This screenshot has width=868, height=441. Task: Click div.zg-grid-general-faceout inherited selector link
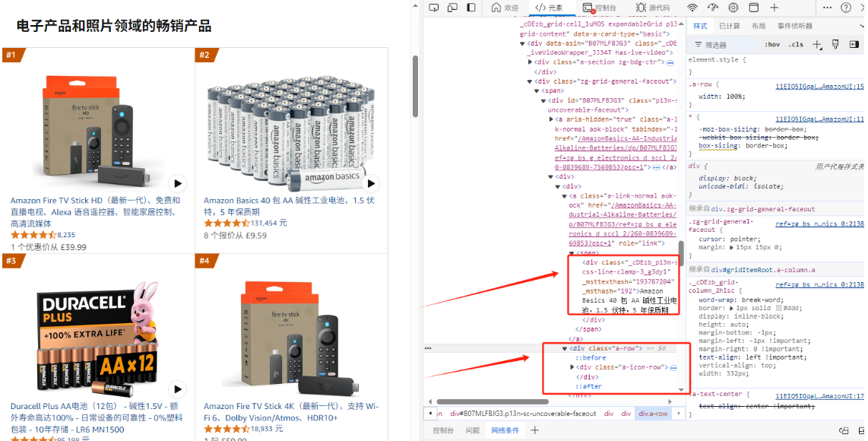tap(763, 209)
